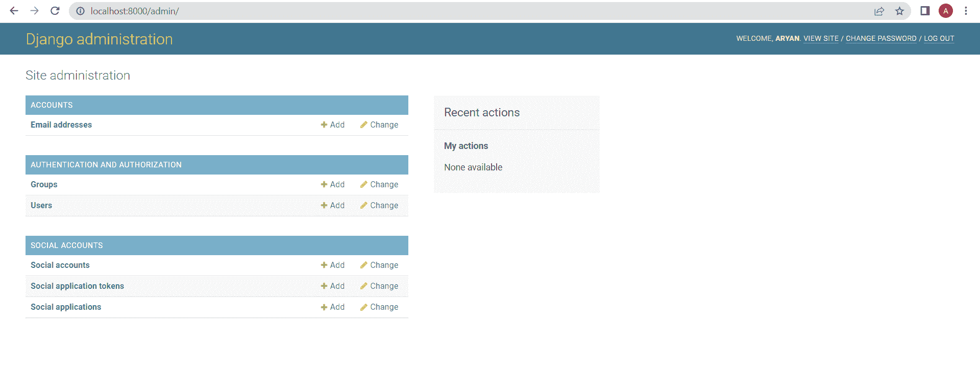Log out using the Log Out link
The height and width of the screenshot is (371, 980).
[939, 38]
